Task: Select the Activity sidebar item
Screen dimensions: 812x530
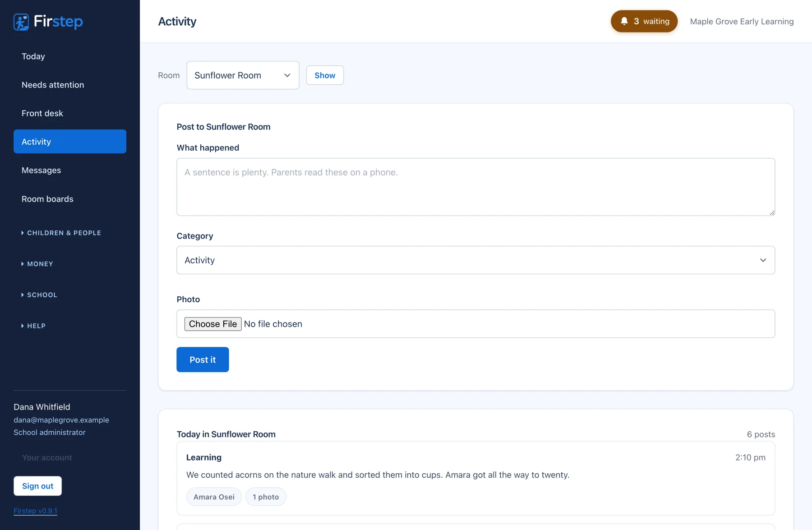Action: (70, 142)
